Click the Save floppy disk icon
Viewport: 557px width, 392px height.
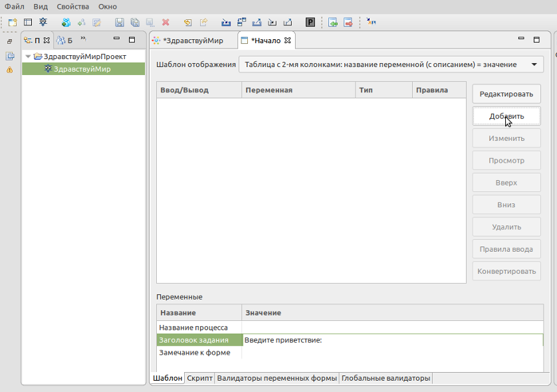120,23
